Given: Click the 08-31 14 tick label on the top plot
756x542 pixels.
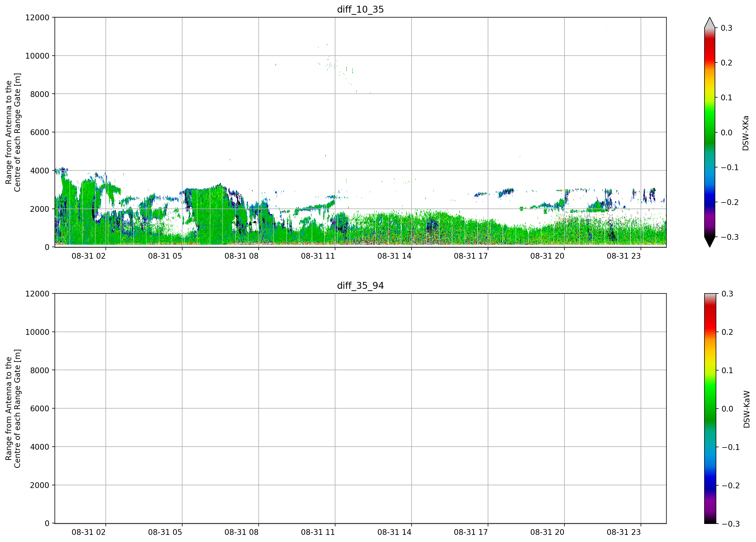Looking at the screenshot, I should click(394, 256).
